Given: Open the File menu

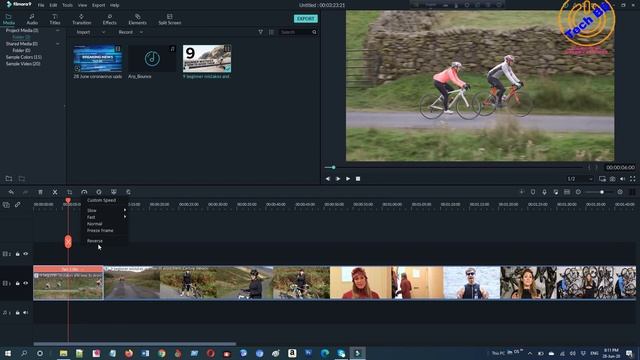Looking at the screenshot, I should click(x=41, y=5).
